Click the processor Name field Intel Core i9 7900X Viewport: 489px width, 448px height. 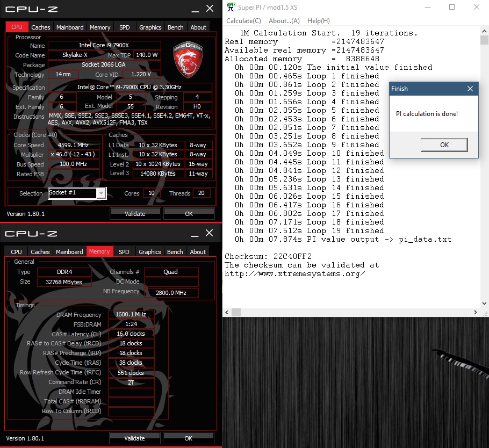pos(104,45)
